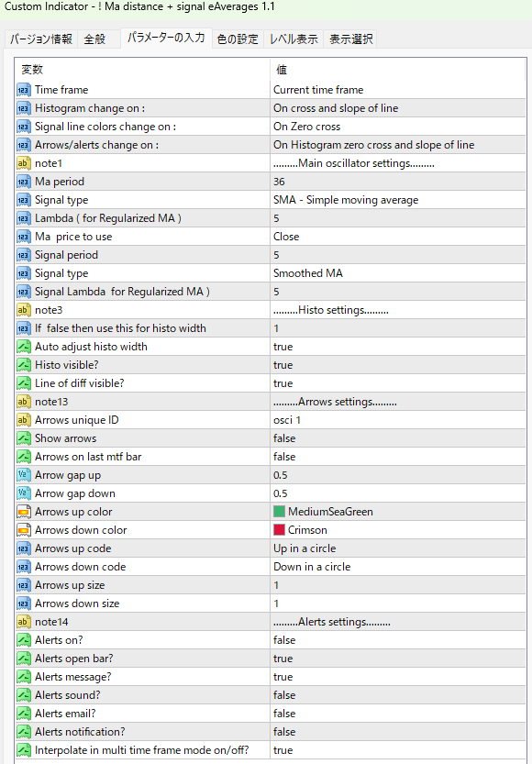Click the integer icon beside Time frame
532x764 pixels.
(23, 90)
